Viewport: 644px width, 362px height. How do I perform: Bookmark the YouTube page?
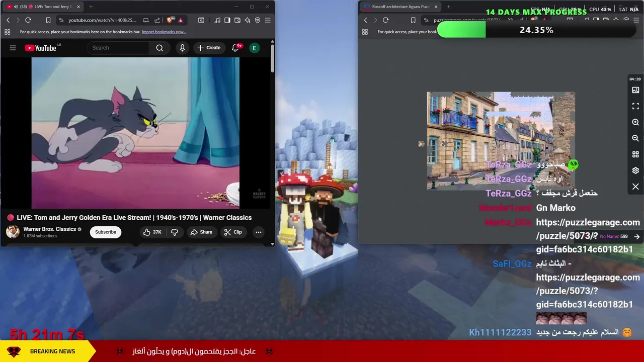click(x=48, y=20)
